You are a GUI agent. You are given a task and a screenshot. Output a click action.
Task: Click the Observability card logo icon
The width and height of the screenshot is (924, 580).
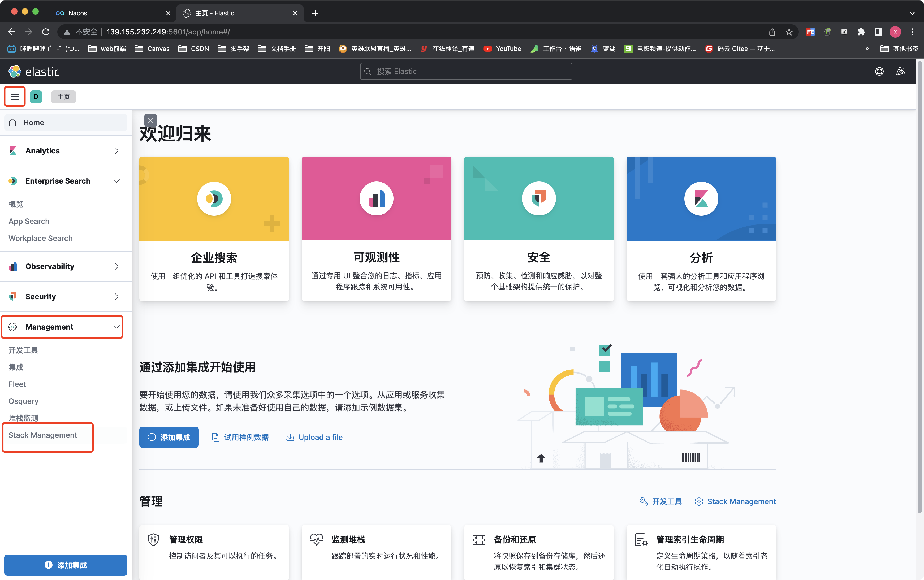376,199
